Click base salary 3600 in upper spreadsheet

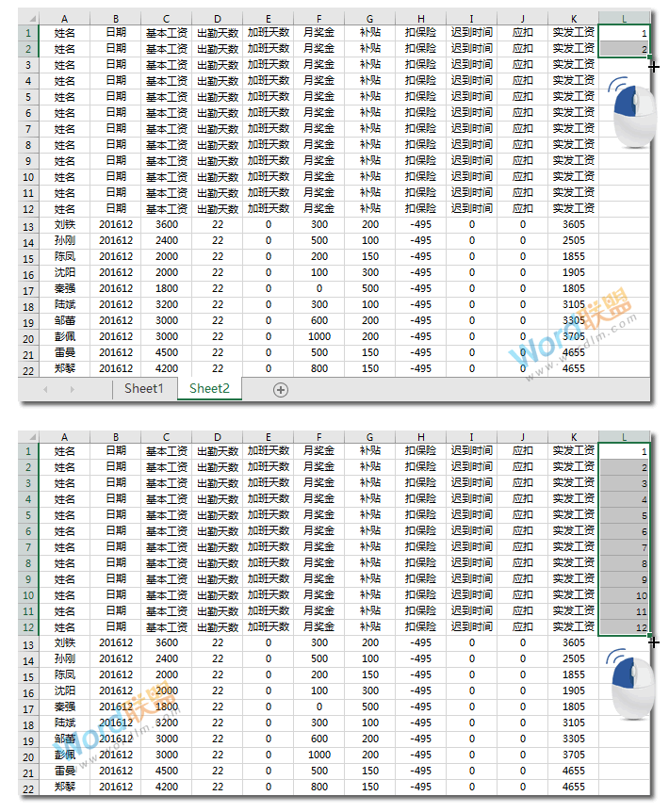click(x=167, y=224)
